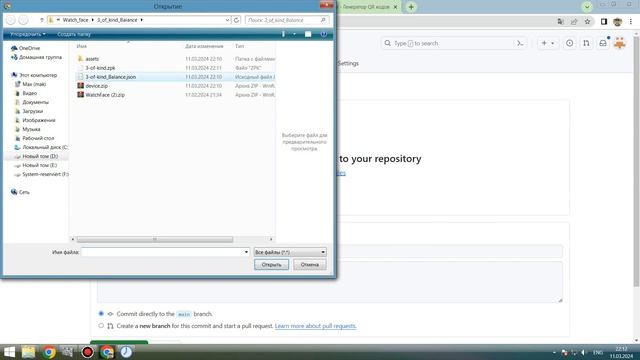Open the red record app in taskbar
640x360 pixels.
(x=87, y=352)
